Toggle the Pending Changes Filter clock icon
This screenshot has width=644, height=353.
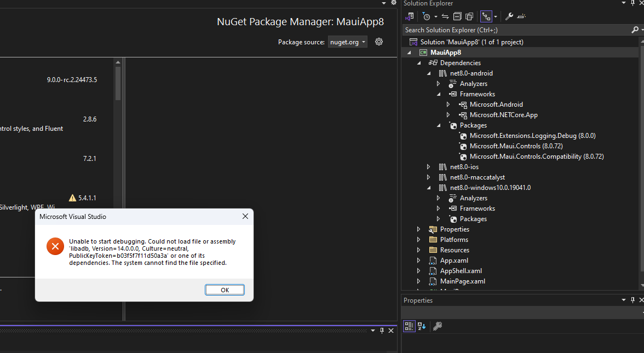[426, 16]
